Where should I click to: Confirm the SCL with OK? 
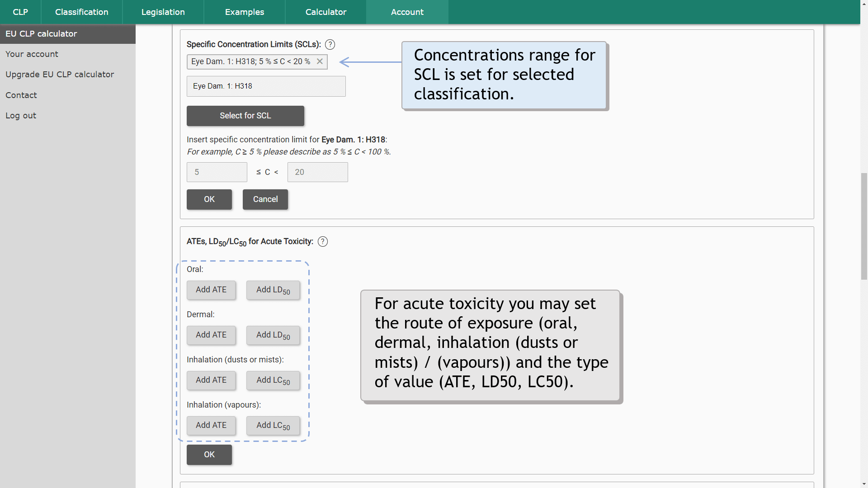click(209, 199)
